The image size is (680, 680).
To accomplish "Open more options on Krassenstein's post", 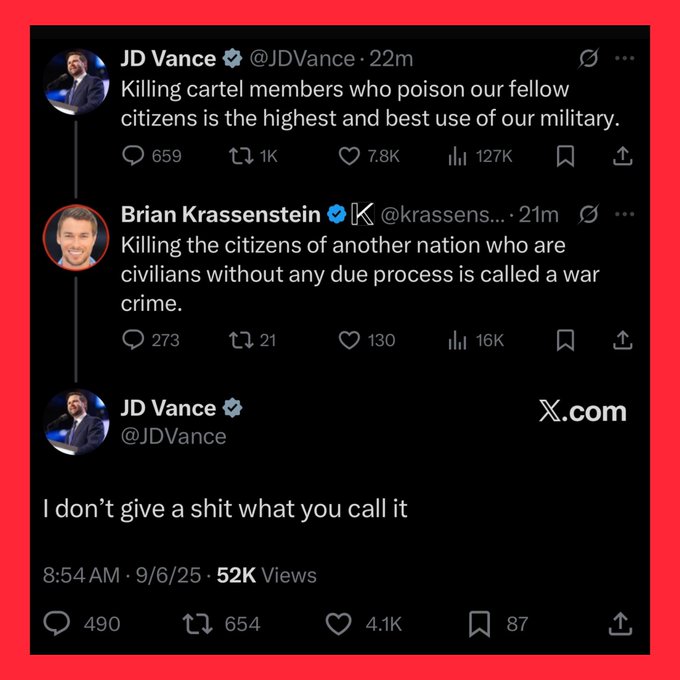I will coord(624,214).
